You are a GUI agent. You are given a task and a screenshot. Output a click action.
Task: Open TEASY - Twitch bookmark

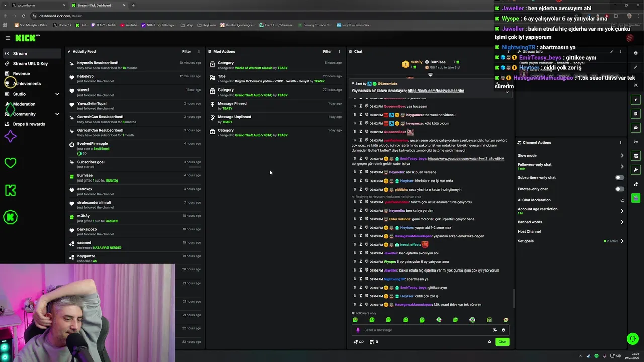[x=103, y=25]
